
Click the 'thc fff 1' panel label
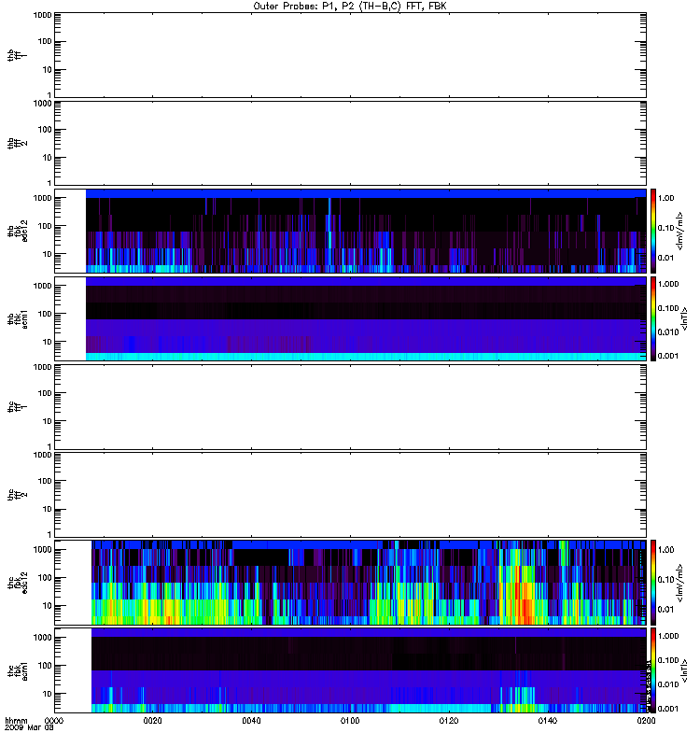click(17, 407)
